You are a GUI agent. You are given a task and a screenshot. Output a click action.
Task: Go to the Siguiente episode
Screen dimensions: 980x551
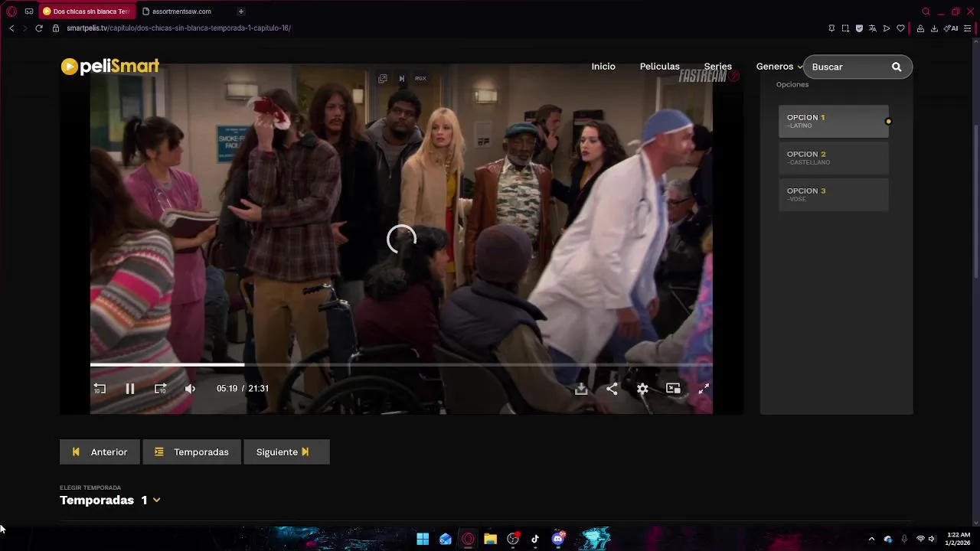(286, 452)
